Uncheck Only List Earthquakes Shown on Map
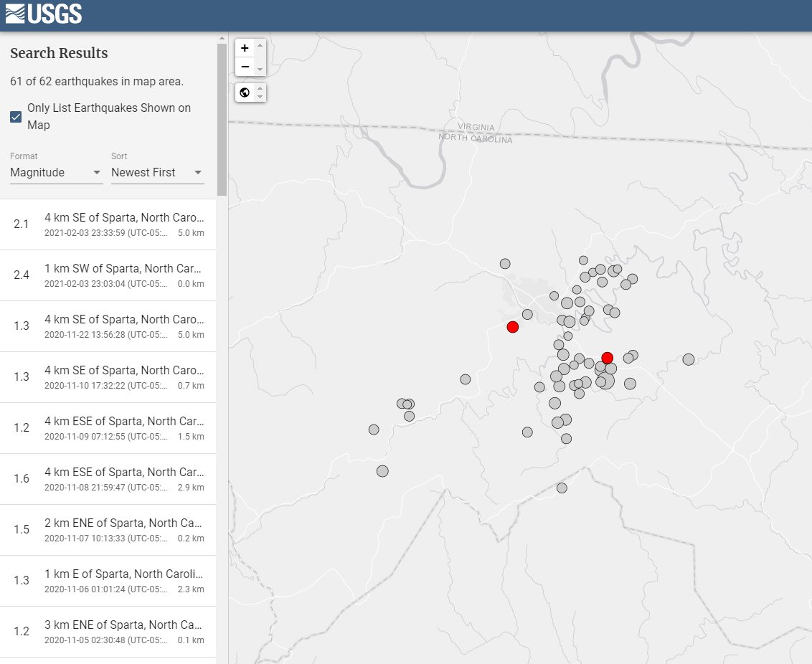812x664 pixels. point(16,117)
